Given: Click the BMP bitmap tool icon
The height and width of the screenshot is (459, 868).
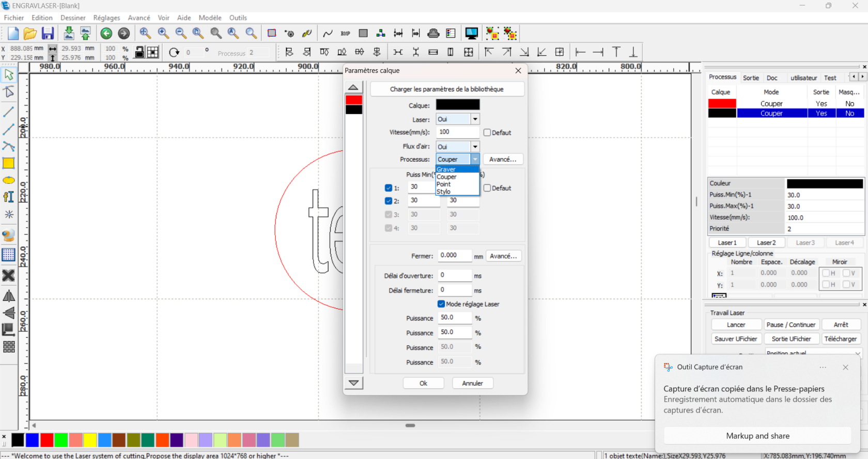Looking at the screenshot, I should (346, 34).
